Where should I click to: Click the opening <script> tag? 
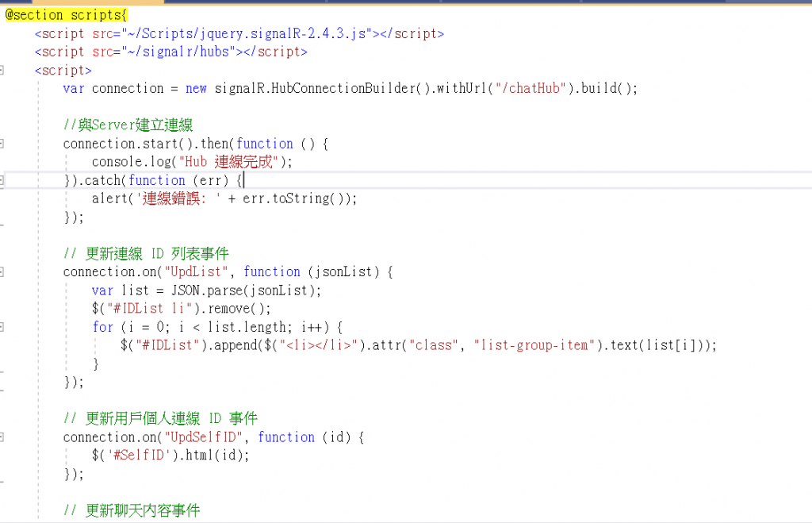[63, 70]
